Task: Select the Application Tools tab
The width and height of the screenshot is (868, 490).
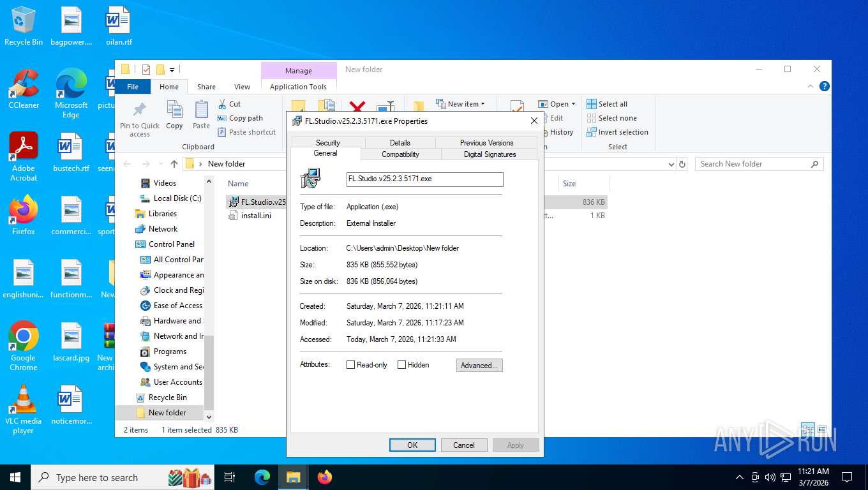Action: coord(298,87)
